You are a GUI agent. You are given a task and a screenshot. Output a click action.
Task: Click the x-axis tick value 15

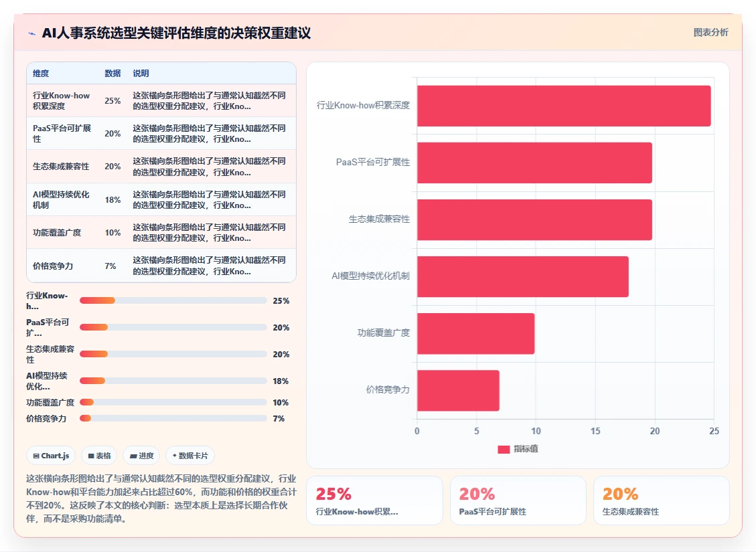point(595,431)
